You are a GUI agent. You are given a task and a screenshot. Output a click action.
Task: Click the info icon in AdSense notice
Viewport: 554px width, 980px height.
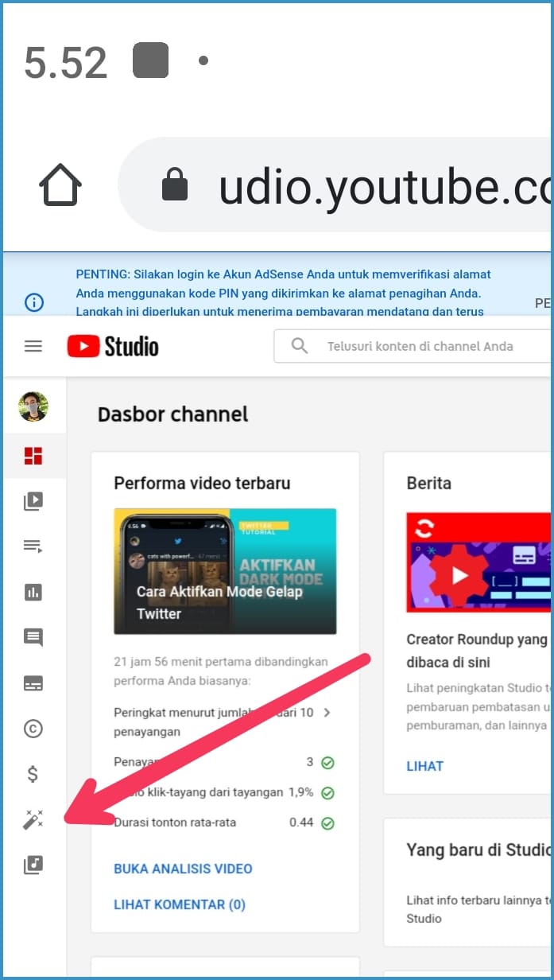click(34, 302)
